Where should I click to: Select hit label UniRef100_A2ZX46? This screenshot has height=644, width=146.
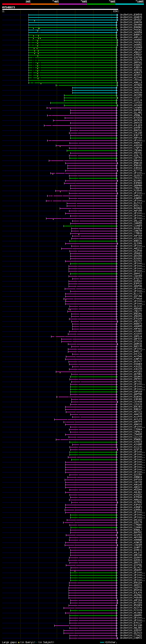(x=131, y=77)
